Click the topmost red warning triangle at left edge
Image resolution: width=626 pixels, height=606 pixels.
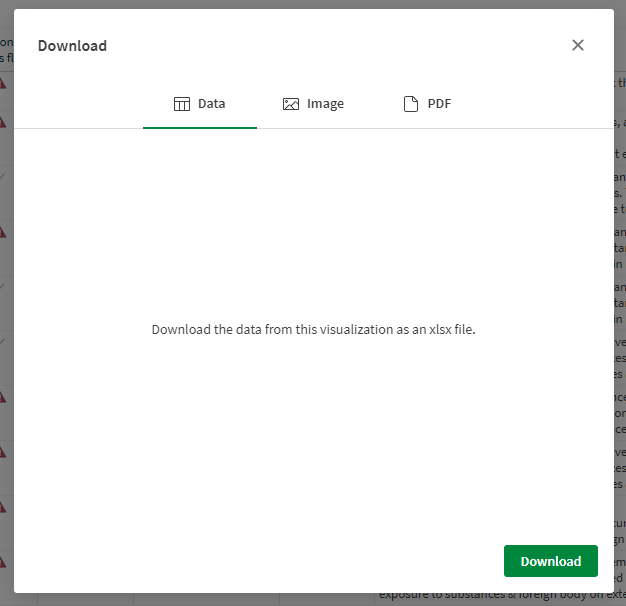(4, 84)
